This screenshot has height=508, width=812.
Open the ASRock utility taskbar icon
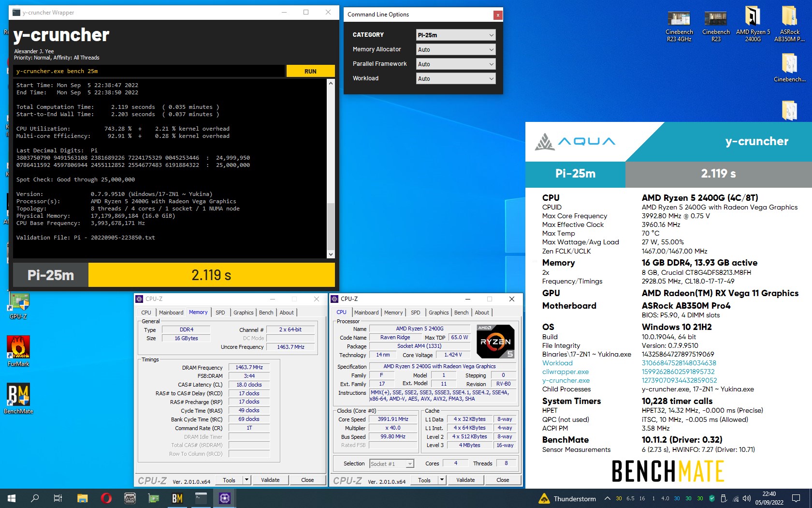pyautogui.click(x=130, y=498)
